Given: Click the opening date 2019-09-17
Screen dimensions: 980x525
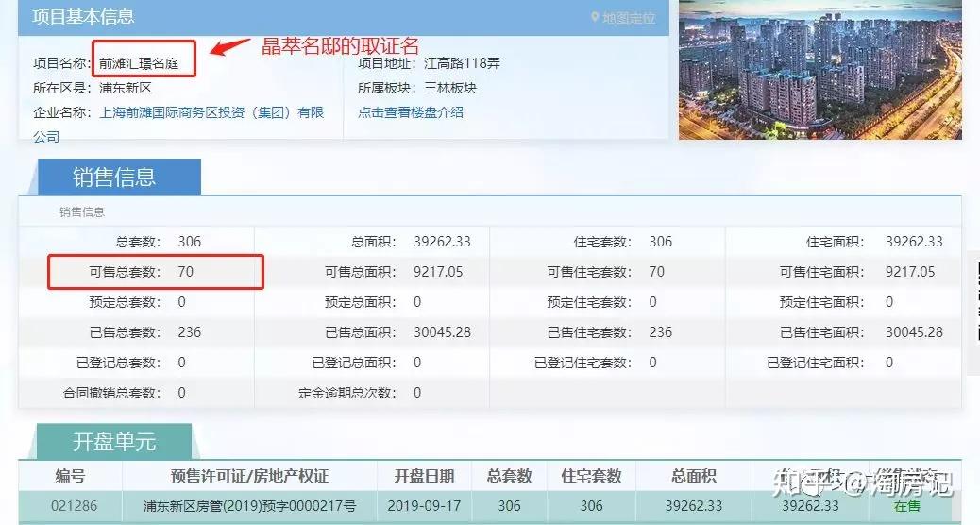Looking at the screenshot, I should [x=424, y=505].
